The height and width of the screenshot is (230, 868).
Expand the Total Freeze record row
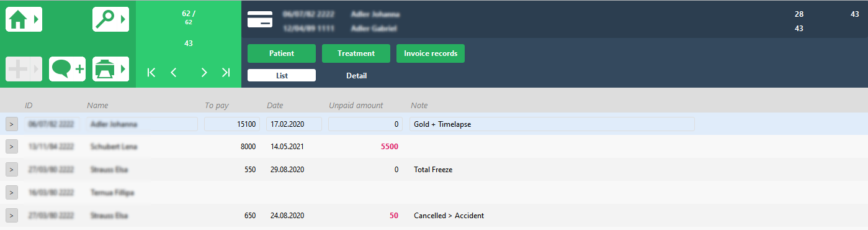(x=12, y=170)
